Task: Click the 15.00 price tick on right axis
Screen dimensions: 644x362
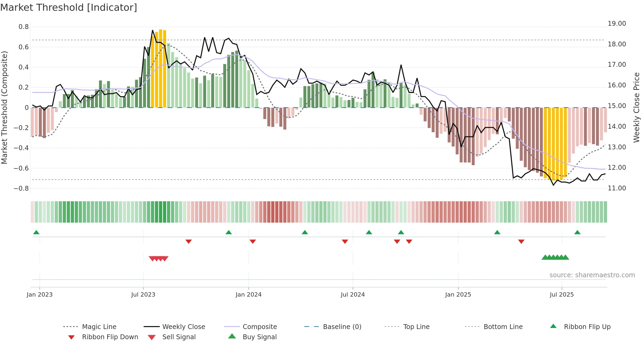Action: pyautogui.click(x=617, y=106)
